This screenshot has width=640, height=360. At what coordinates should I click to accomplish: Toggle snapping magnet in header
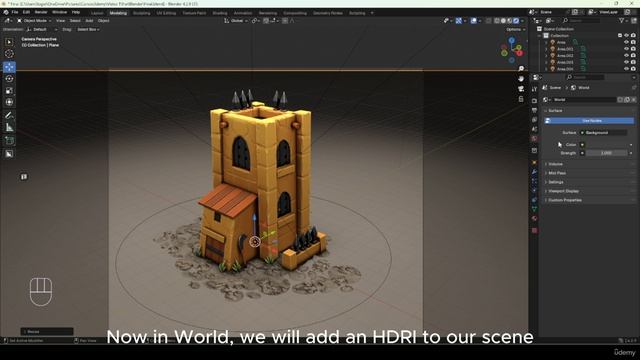pos(266,20)
